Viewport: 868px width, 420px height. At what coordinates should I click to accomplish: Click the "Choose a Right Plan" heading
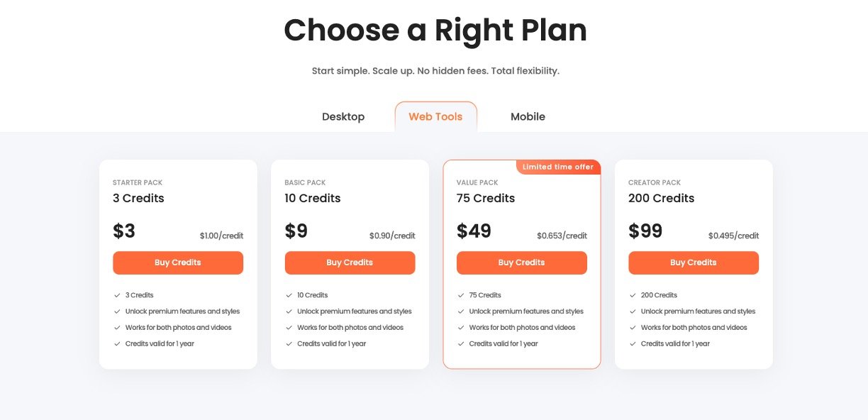pos(435,31)
